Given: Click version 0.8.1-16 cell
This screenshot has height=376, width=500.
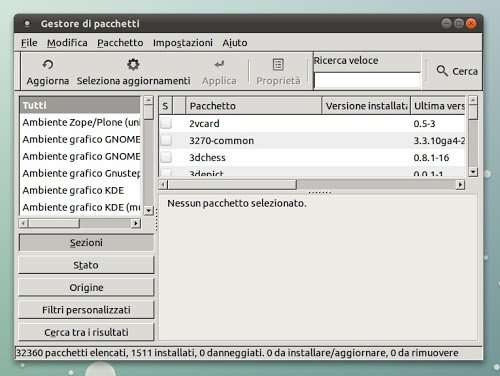Looking at the screenshot, I should (431, 157).
